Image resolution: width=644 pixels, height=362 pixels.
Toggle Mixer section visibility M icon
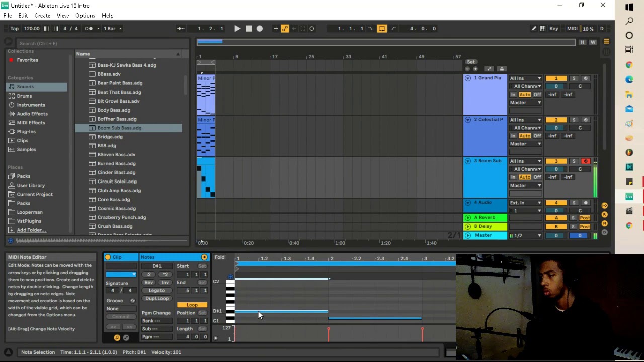605,223
